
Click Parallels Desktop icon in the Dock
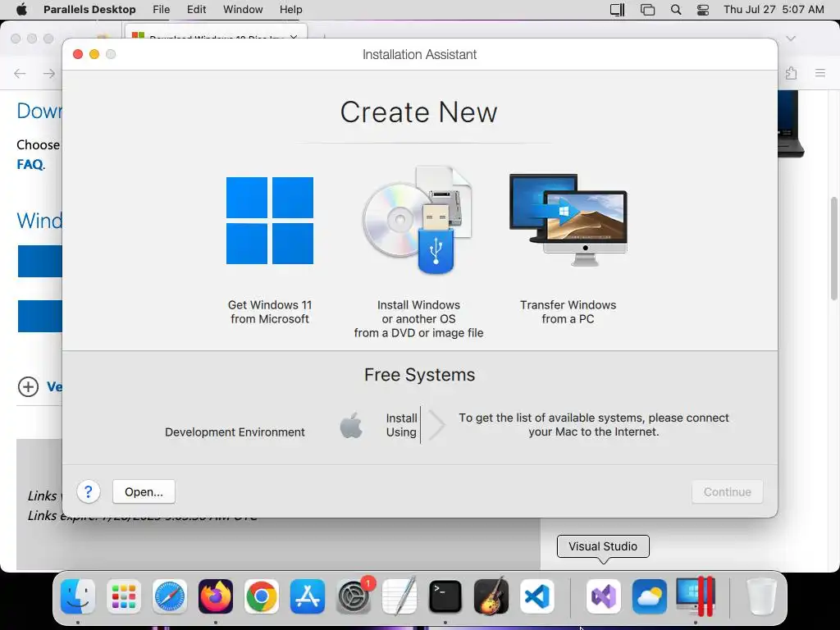696,596
